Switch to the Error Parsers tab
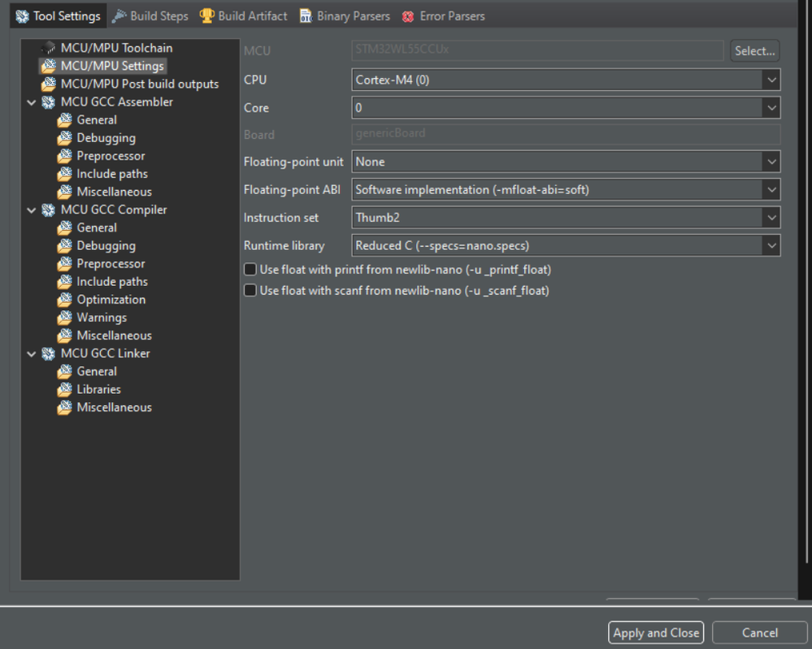The image size is (812, 649). (x=443, y=16)
